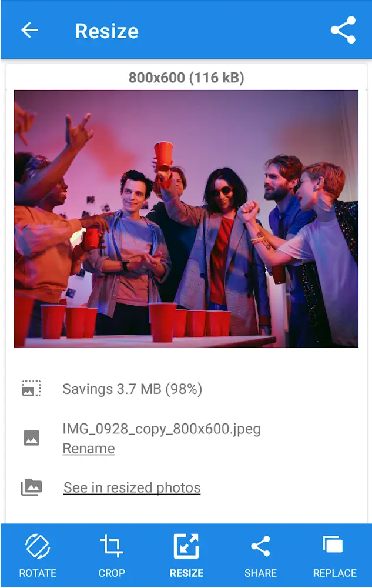Click the ROTATE label
Viewport: 372px width, 588px height.
[38, 573]
